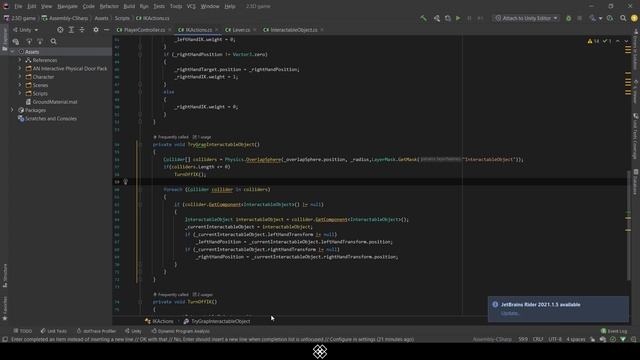Viewport: 640px width, 360px height.
Task: Expand the References folder
Action: click(20, 60)
